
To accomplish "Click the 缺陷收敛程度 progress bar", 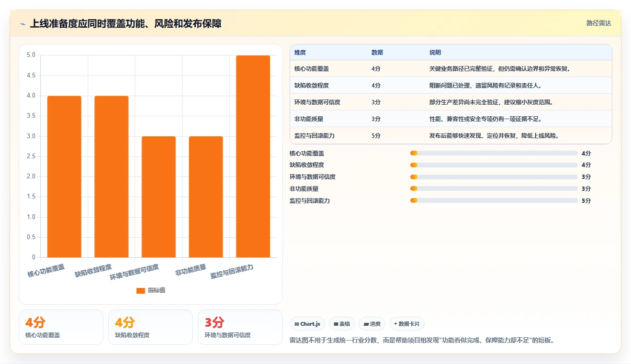I will [x=494, y=165].
